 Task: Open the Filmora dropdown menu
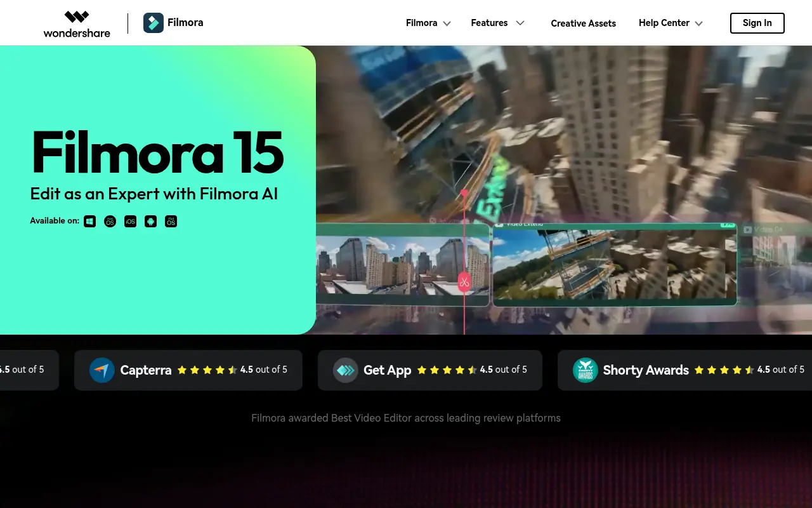point(429,23)
